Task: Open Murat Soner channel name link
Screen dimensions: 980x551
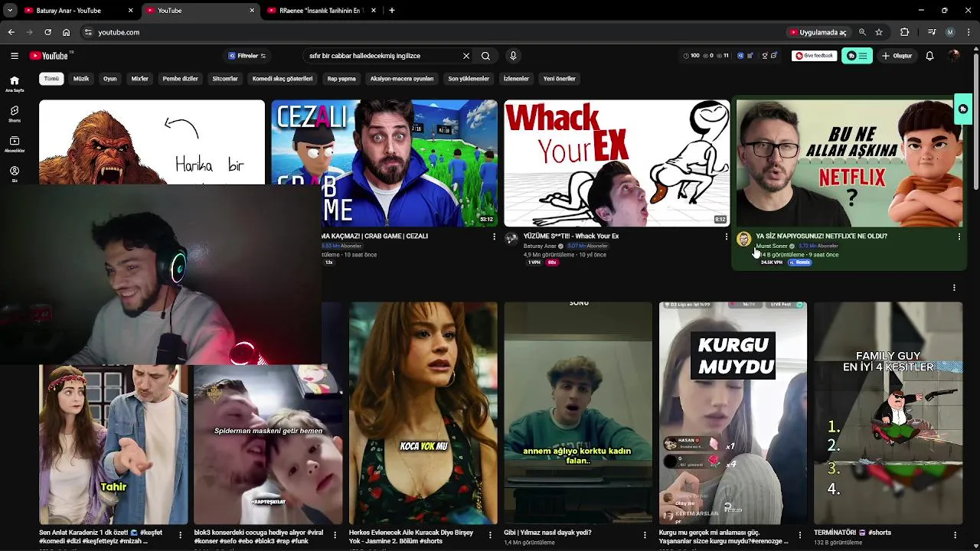Action: click(x=772, y=246)
